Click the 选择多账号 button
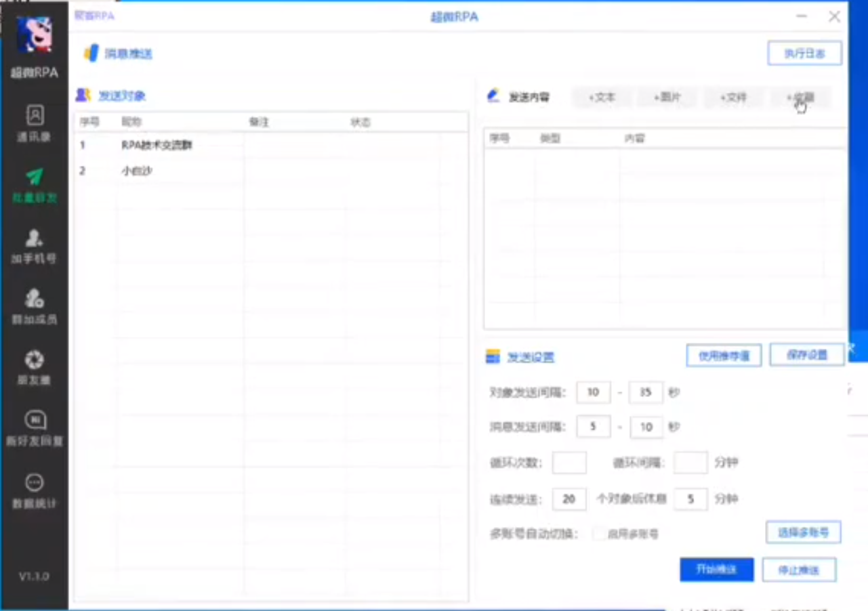868x611 pixels. [x=803, y=532]
